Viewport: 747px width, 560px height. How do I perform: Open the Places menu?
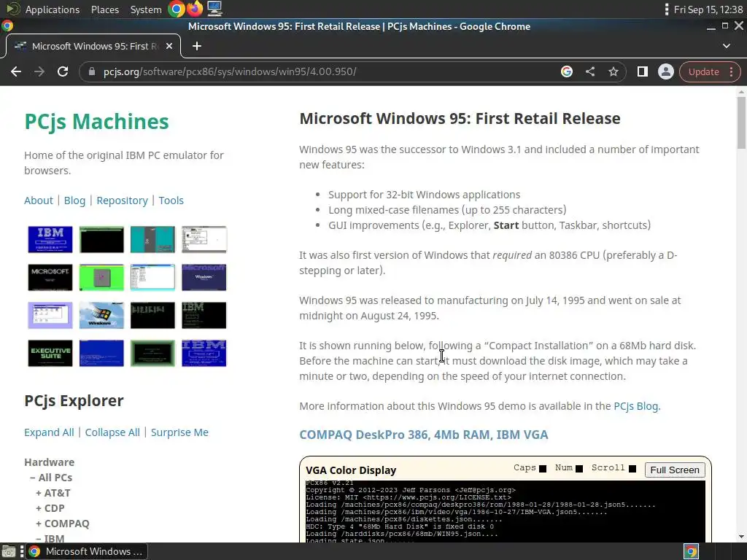click(105, 9)
